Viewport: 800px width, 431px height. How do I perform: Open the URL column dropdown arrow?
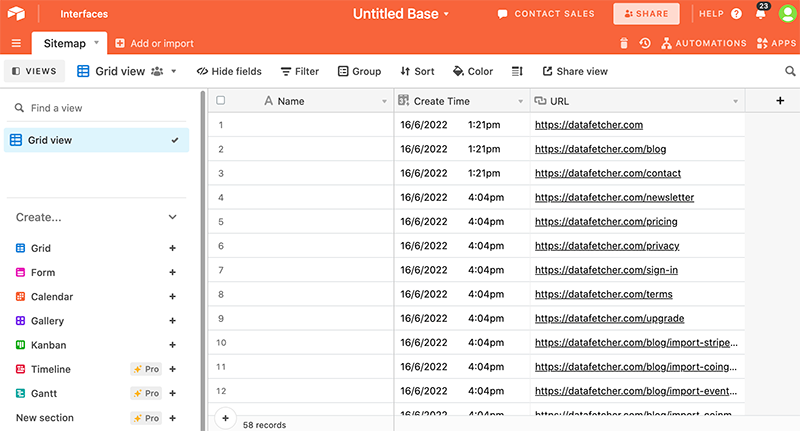pyautogui.click(x=735, y=102)
